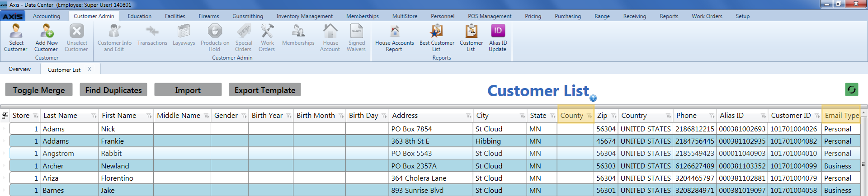Open County column filter
This screenshot has width=868, height=196.
(589, 116)
